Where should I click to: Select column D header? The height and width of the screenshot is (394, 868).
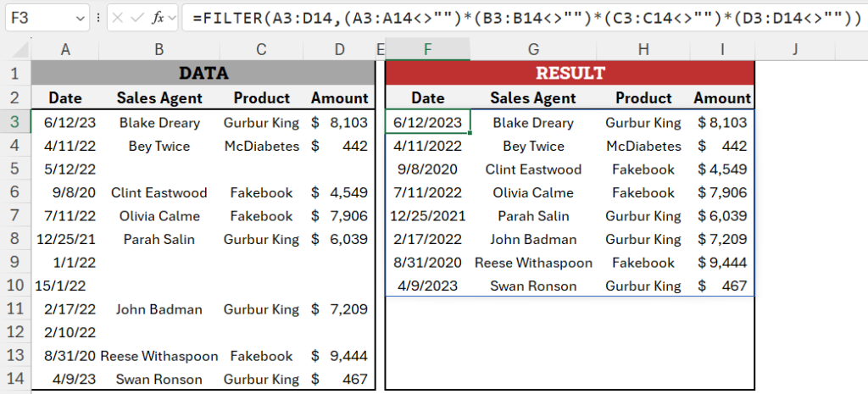pos(339,49)
